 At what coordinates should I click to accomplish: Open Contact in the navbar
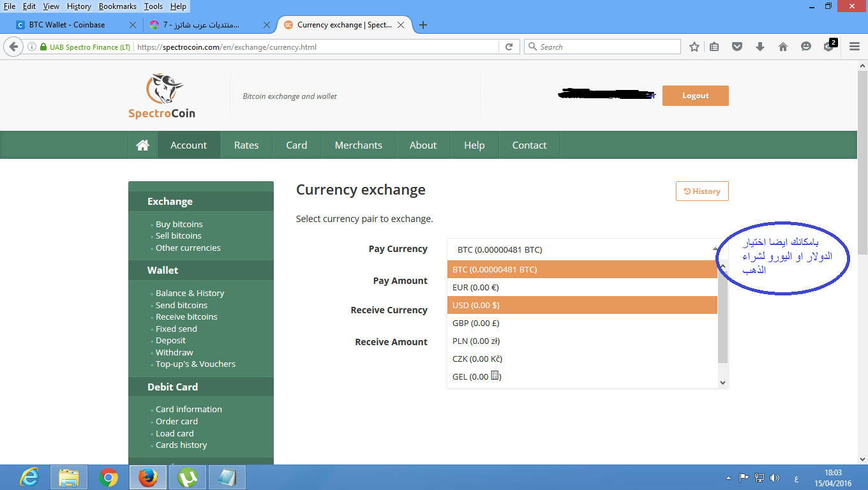530,145
